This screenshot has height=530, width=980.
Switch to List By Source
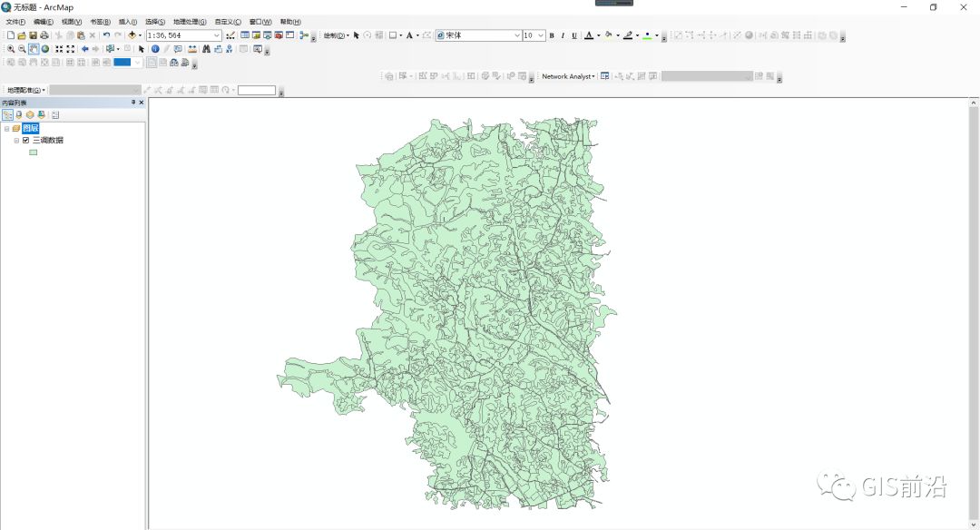(19, 115)
